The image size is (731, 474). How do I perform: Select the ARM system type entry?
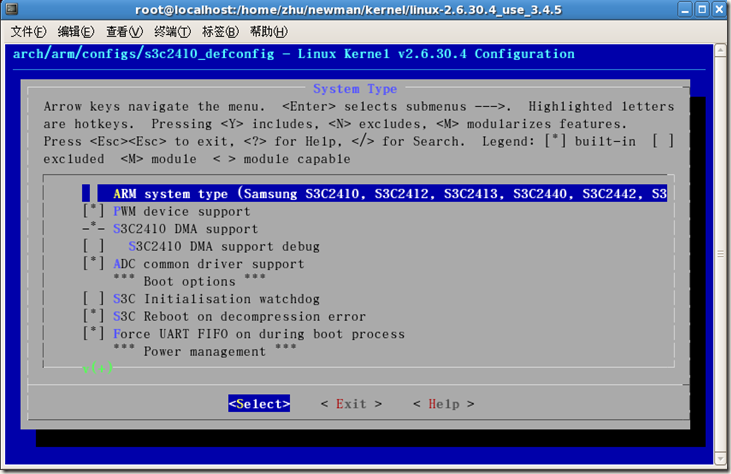point(374,193)
